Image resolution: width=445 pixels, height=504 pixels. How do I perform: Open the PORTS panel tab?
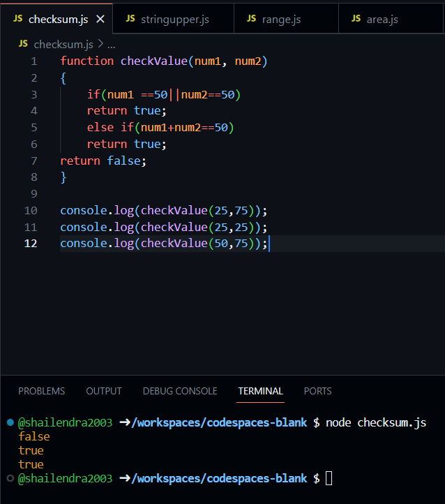317,391
